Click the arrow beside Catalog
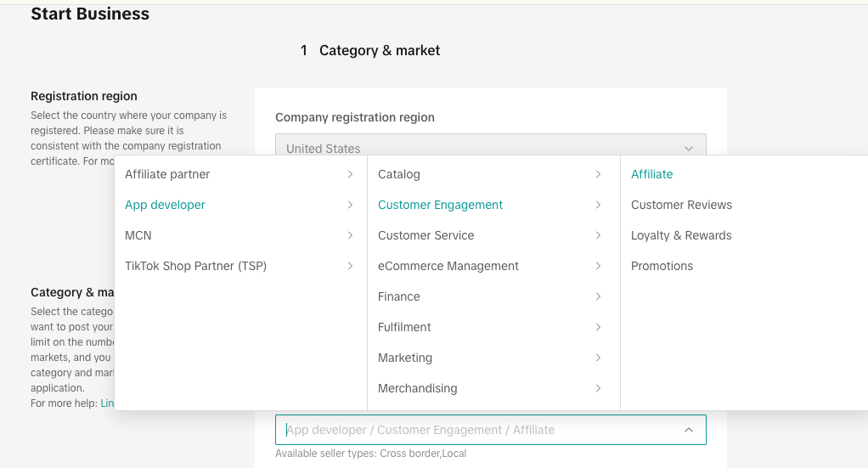The width and height of the screenshot is (868, 468). pos(598,174)
